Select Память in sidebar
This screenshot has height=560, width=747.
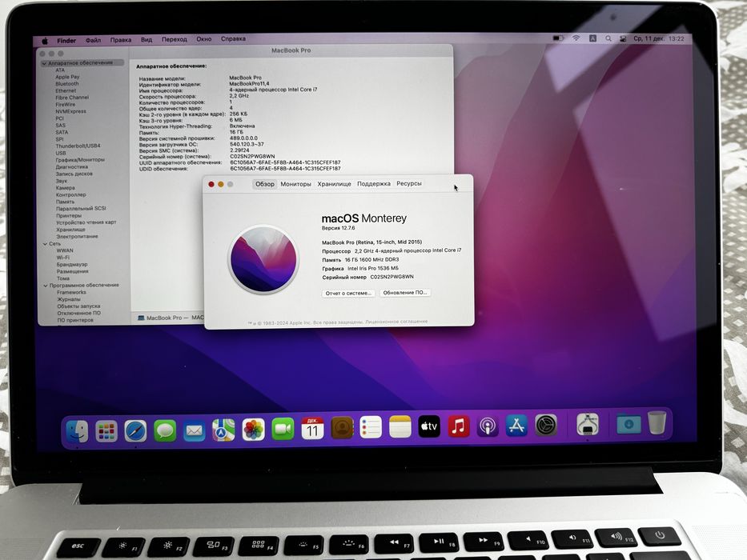point(66,202)
